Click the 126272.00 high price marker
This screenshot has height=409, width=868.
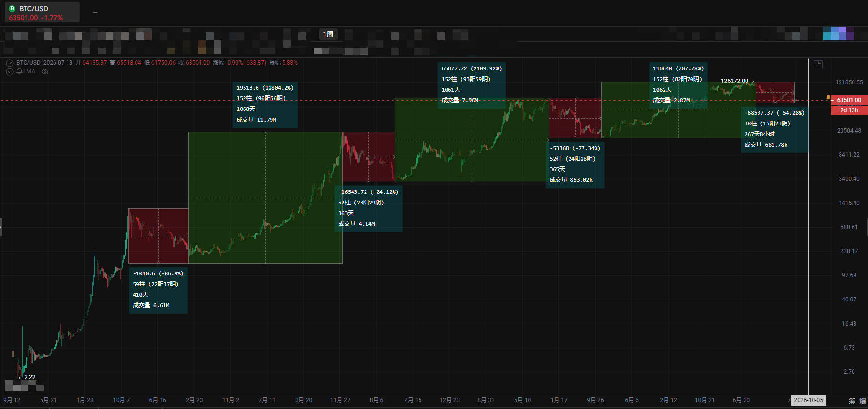coord(734,81)
